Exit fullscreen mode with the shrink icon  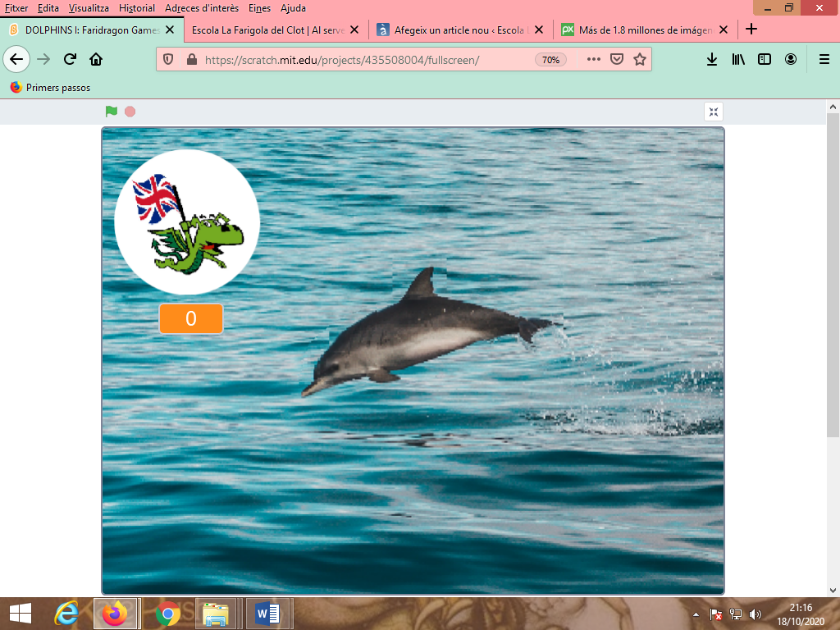pyautogui.click(x=713, y=112)
